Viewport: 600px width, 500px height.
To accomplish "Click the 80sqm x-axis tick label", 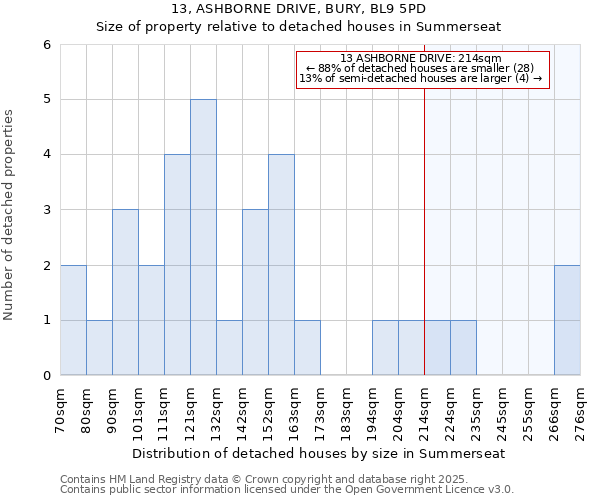I will [86, 410].
